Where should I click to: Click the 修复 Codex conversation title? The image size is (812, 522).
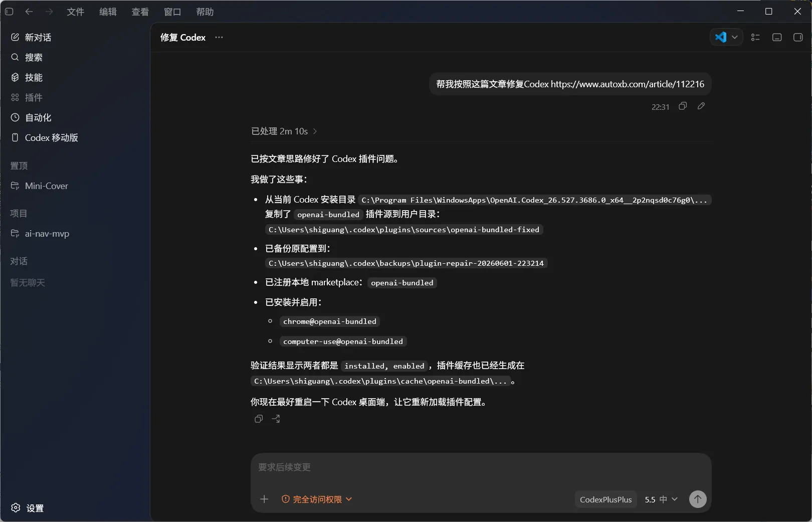pyautogui.click(x=183, y=38)
